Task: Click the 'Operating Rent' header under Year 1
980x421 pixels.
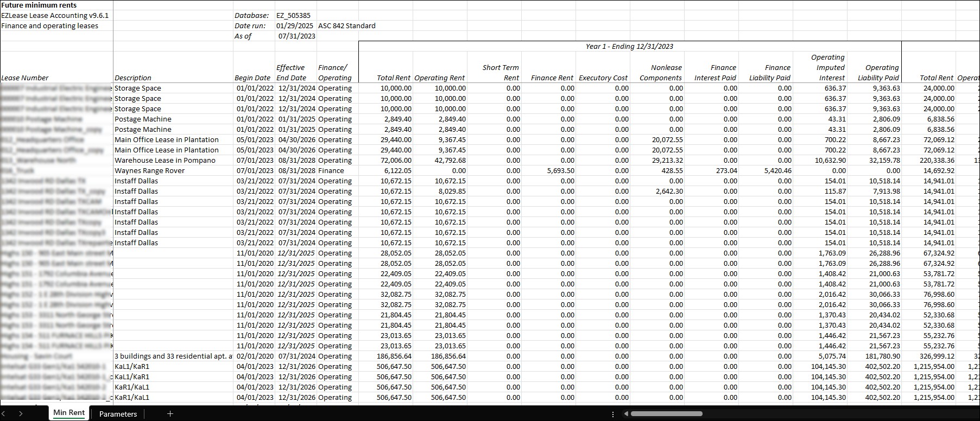Action: pyautogui.click(x=440, y=78)
